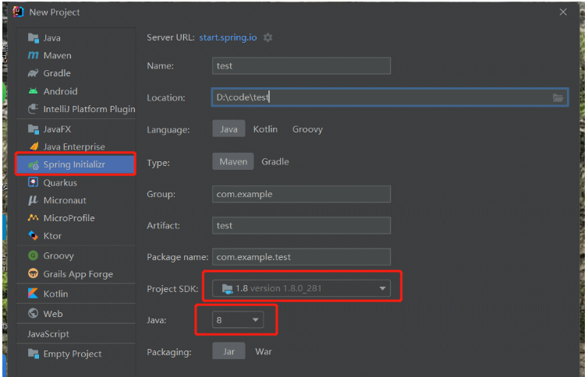Select Spring Initializr in the left list
The width and height of the screenshot is (588, 377).
coord(75,164)
